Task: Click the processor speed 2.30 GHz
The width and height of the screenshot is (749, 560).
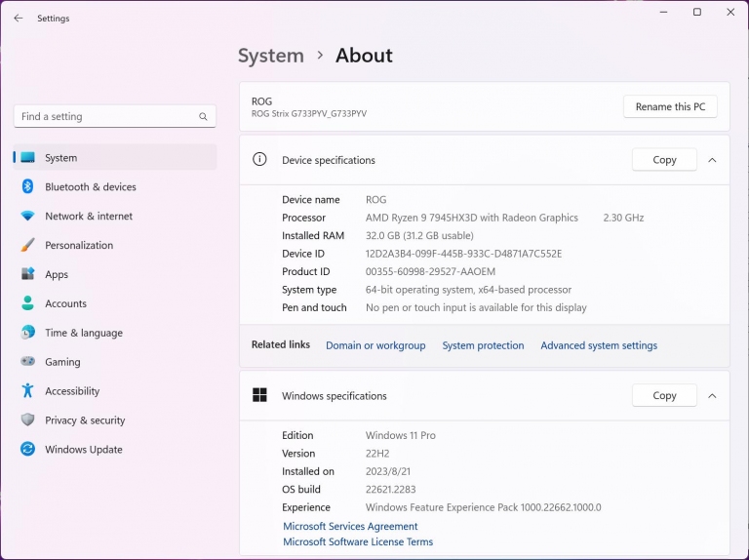Action: 623,218
